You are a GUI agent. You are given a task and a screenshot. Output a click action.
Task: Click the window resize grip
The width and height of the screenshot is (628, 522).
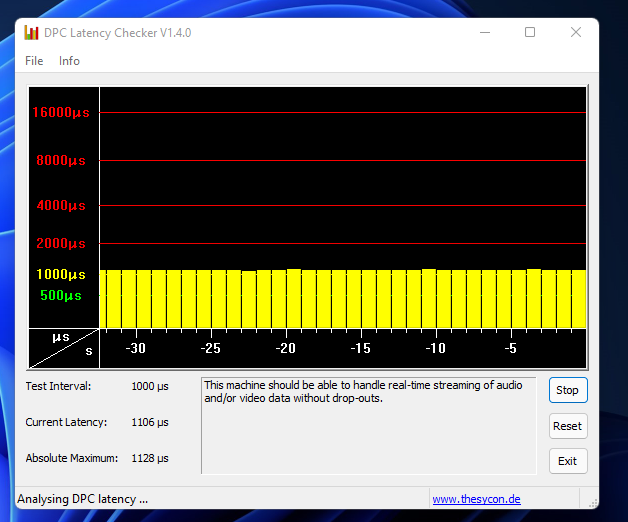[x=593, y=503]
